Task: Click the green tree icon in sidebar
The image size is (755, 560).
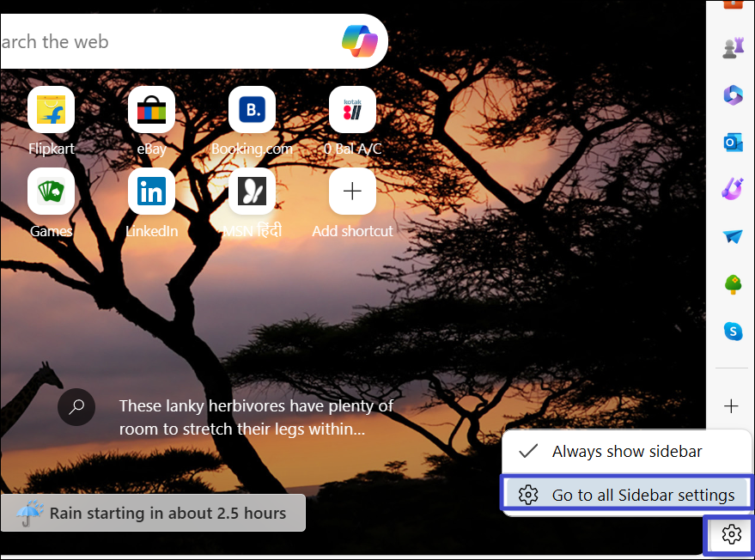Action: coord(732,283)
